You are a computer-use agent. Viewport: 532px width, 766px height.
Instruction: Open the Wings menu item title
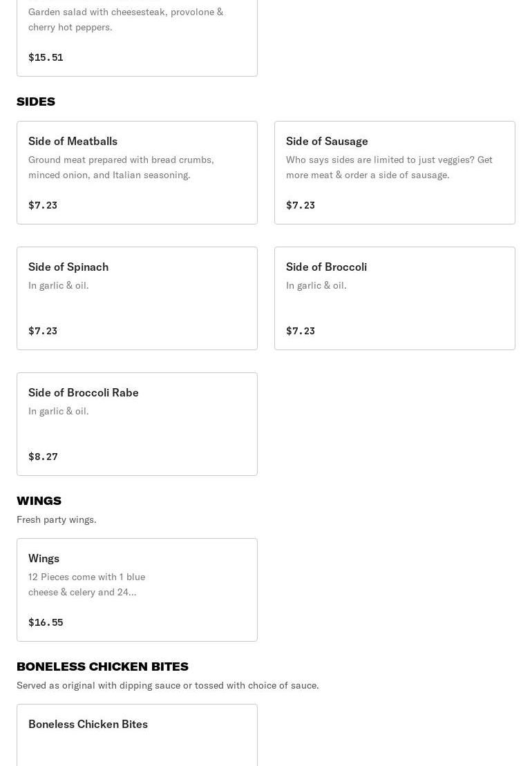coord(44,558)
